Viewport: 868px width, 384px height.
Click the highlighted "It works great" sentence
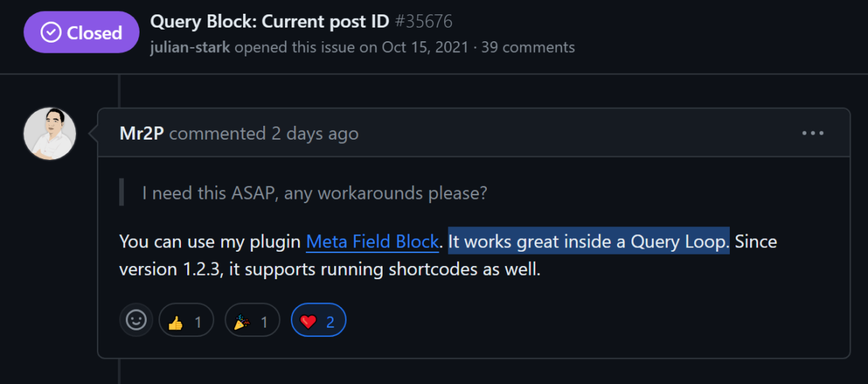pyautogui.click(x=588, y=242)
